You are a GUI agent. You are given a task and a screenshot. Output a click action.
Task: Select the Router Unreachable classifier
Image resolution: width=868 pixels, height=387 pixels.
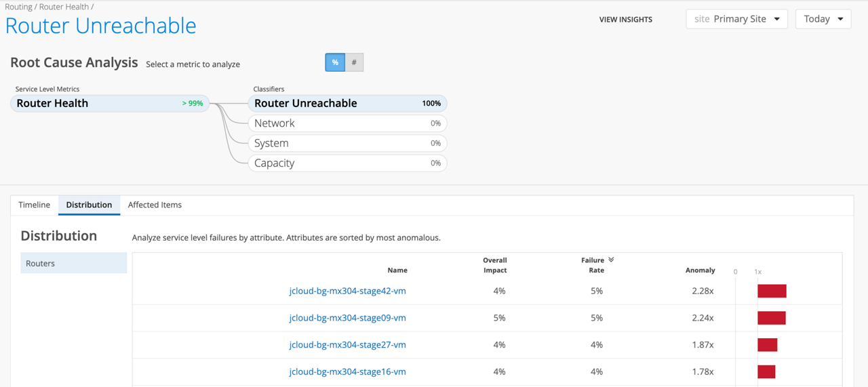[347, 104]
